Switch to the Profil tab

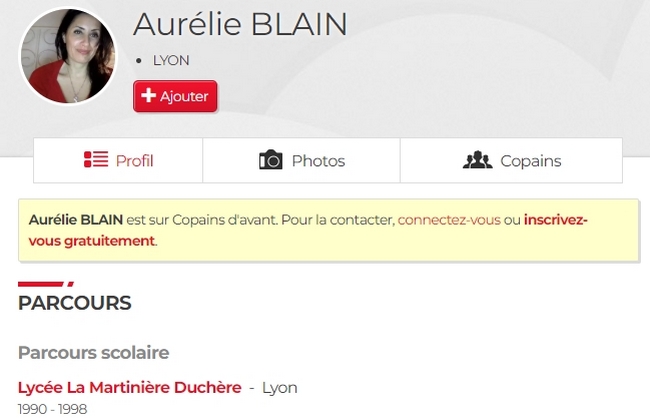134,161
